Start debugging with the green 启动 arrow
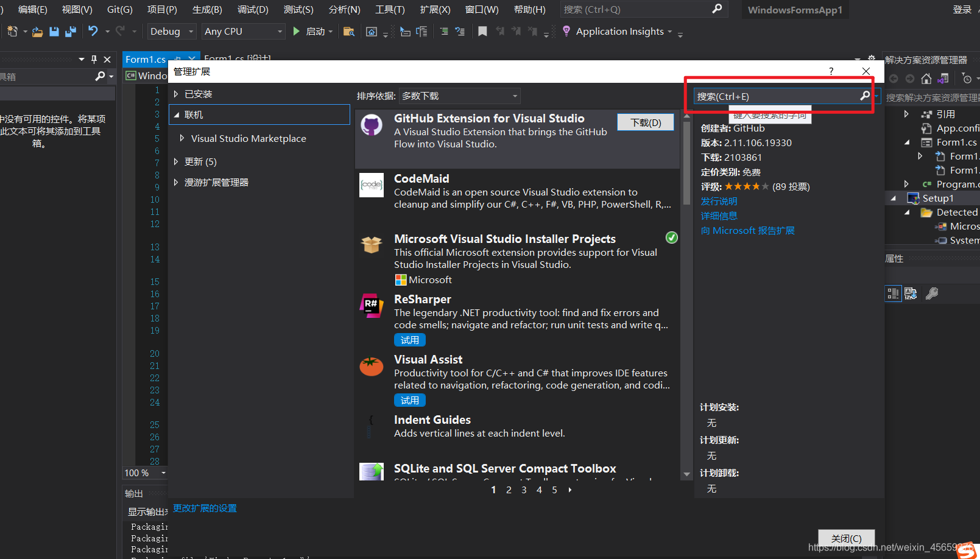Image resolution: width=980 pixels, height=559 pixels. tap(296, 31)
